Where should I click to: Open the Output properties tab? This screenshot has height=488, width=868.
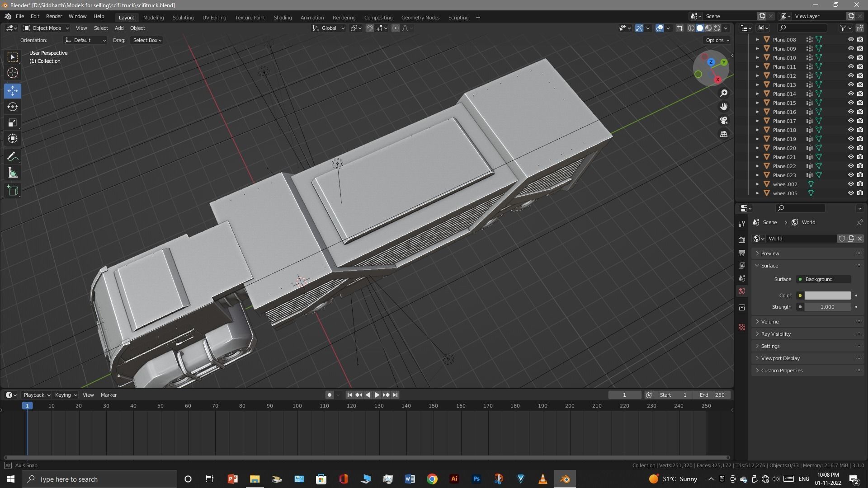click(x=741, y=253)
